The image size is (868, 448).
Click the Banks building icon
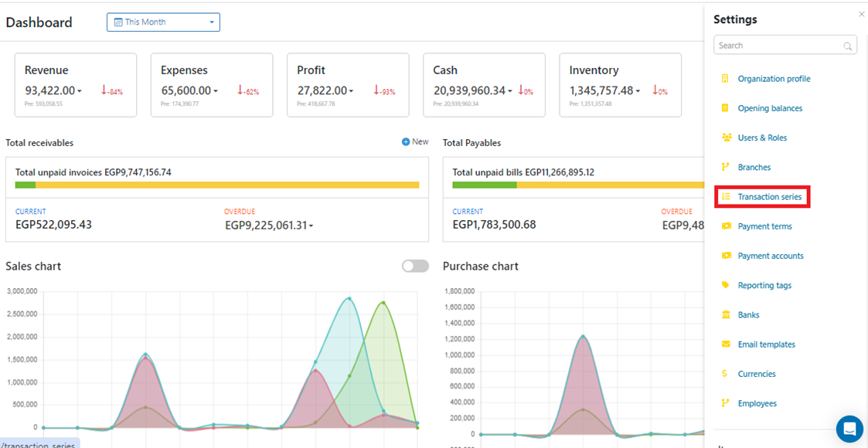(x=725, y=314)
